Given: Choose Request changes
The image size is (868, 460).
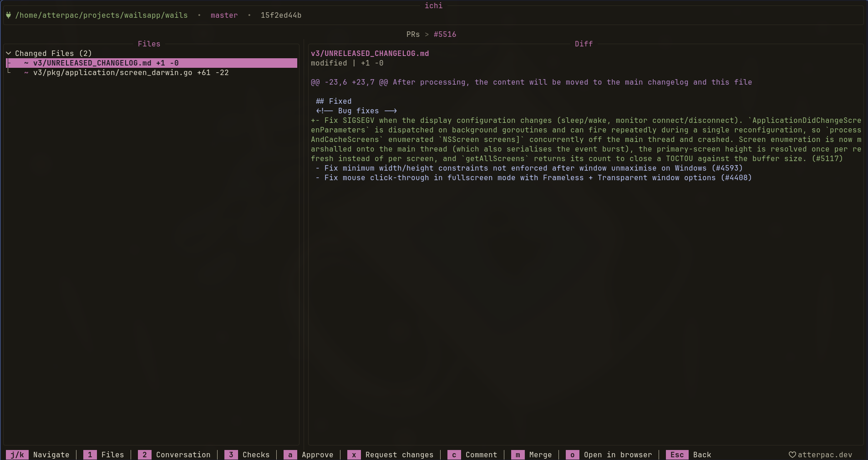Looking at the screenshot, I should [x=399, y=455].
